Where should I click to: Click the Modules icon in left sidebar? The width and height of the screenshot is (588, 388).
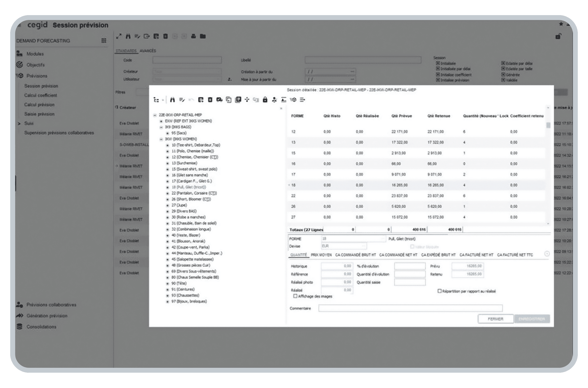coord(20,54)
